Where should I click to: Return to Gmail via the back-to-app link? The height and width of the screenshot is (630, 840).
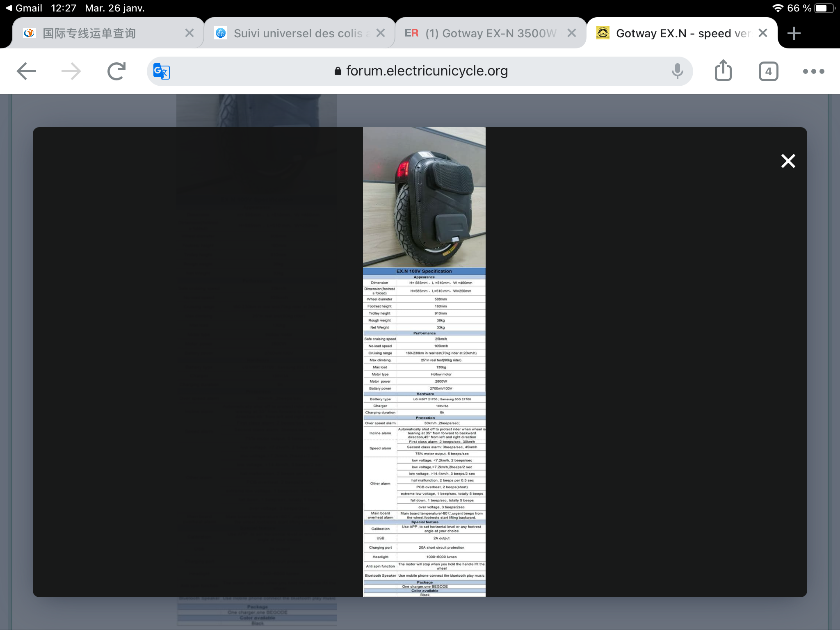coord(24,8)
